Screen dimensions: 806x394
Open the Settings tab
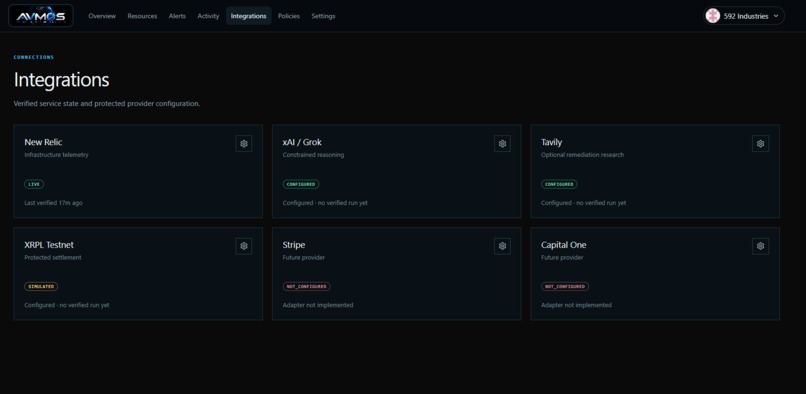323,16
